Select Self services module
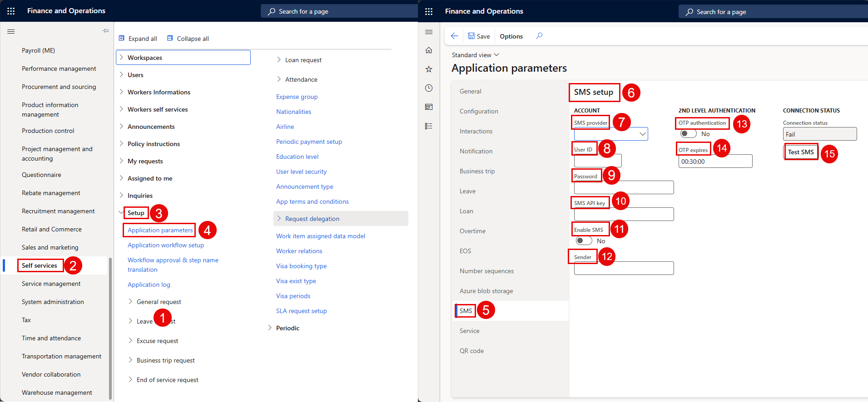Image resolution: width=868 pixels, height=402 pixels. click(39, 265)
